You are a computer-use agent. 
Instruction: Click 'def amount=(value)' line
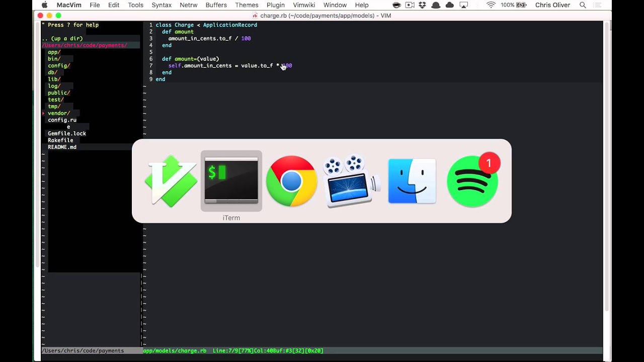(190, 59)
